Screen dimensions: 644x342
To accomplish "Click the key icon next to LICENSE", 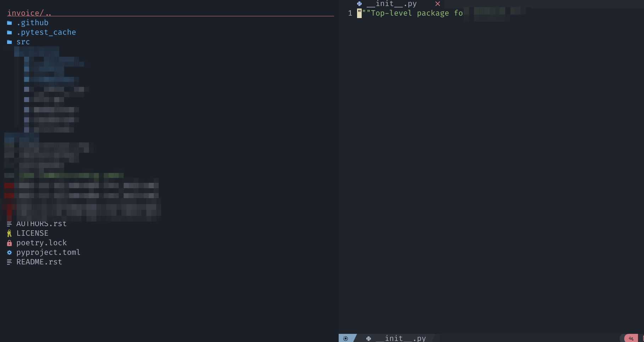I will [x=9, y=233].
